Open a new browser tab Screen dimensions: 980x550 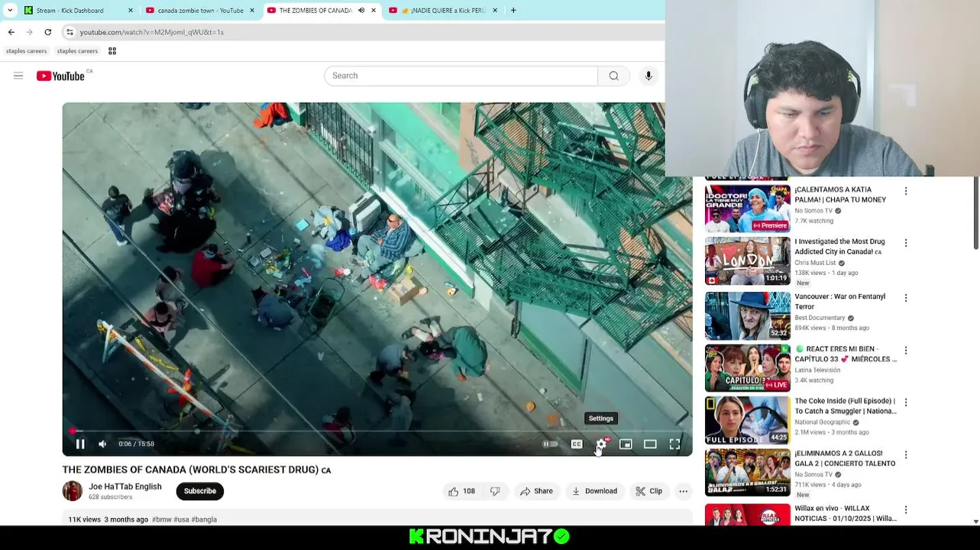pyautogui.click(x=513, y=10)
